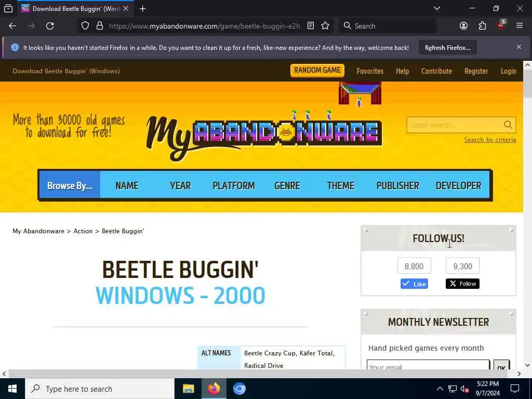
Task: Open the blue circular browser taskbar icon
Action: click(239, 389)
